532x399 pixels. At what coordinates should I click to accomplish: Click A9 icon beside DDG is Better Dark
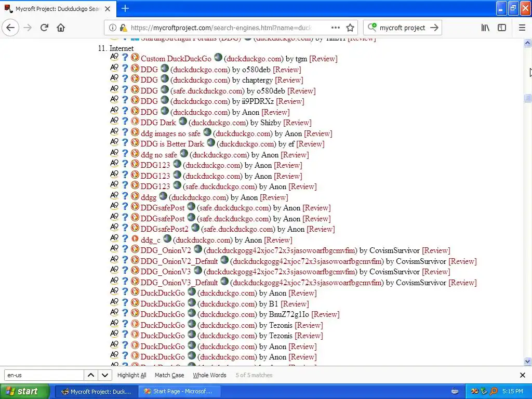tap(114, 143)
